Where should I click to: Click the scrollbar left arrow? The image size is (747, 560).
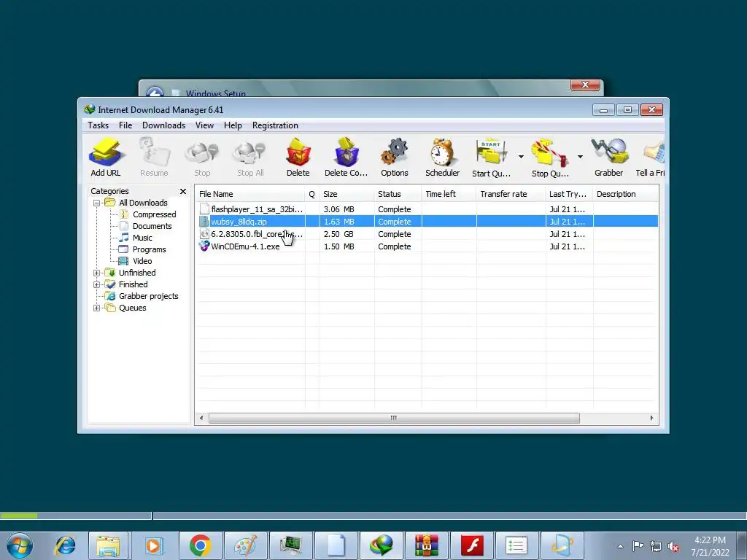click(201, 418)
